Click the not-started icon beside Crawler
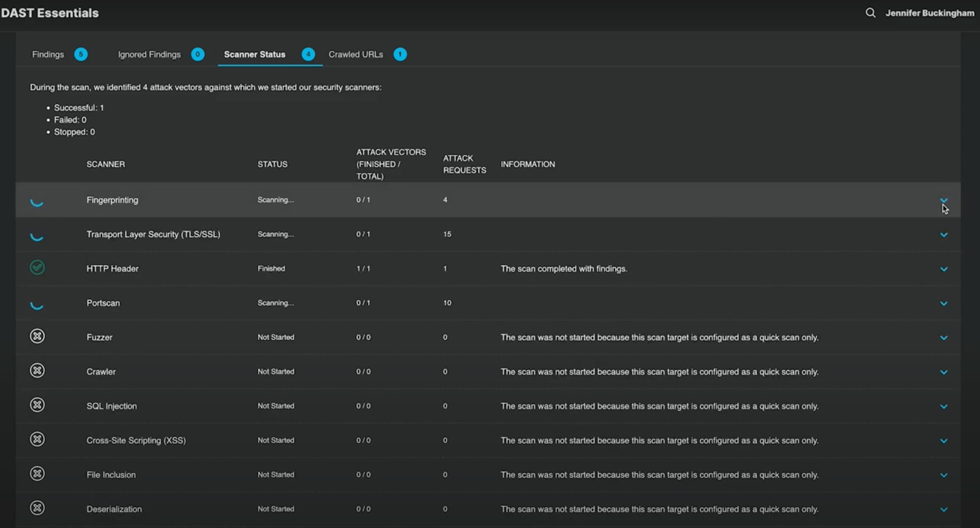Image resolution: width=980 pixels, height=528 pixels. (x=37, y=370)
